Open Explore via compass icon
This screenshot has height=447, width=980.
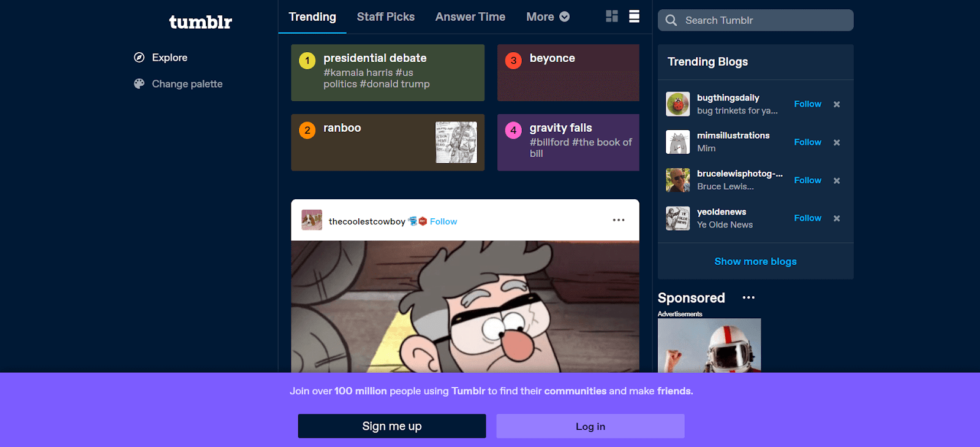(139, 58)
